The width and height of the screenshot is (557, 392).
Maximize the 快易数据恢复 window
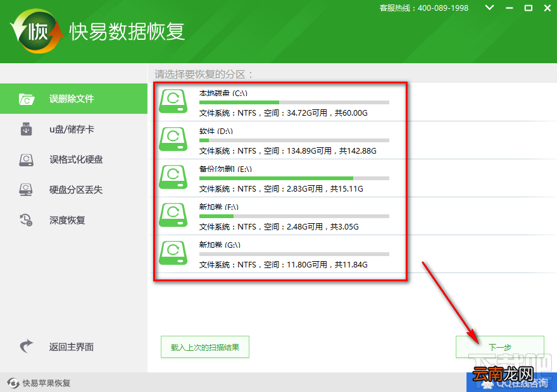(x=529, y=8)
